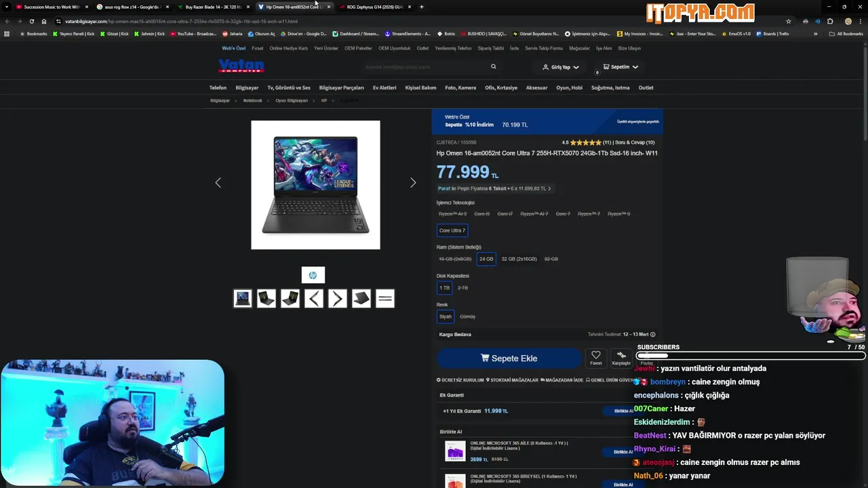Click the product star rating
Viewport: 868px width, 488px height.
pyautogui.click(x=585, y=142)
